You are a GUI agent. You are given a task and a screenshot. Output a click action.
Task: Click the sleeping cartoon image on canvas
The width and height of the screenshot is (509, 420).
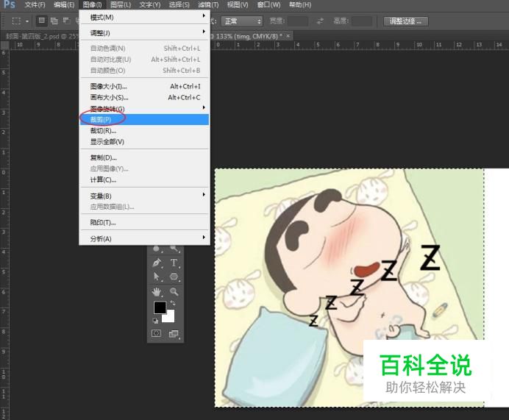click(x=349, y=288)
